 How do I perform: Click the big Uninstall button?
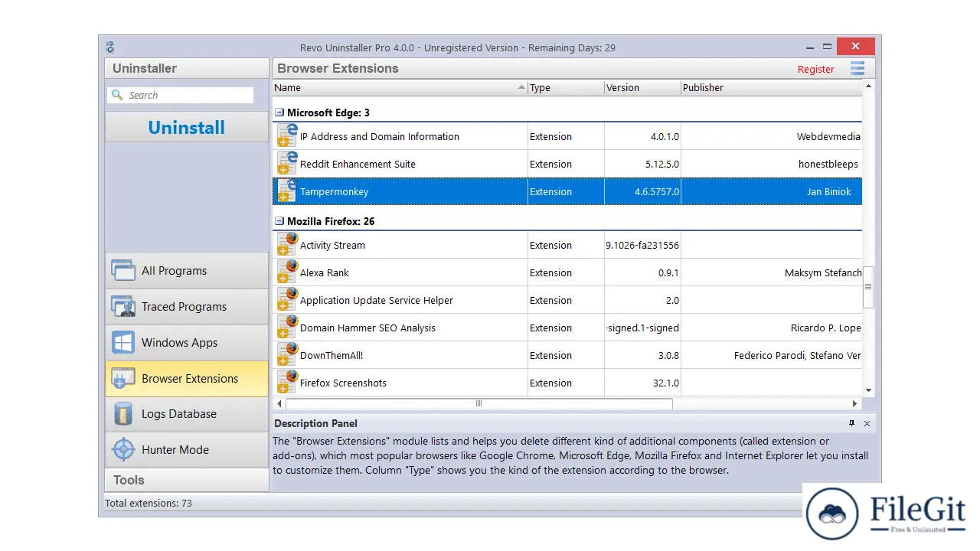point(187,127)
